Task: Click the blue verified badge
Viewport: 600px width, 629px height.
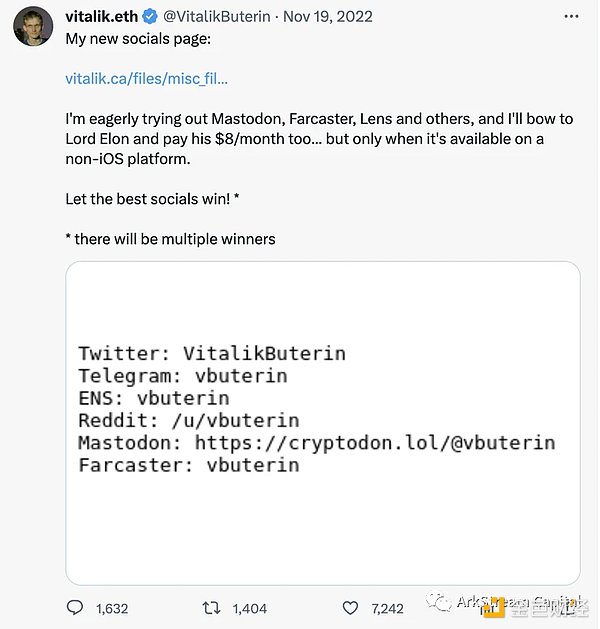Action: click(150, 17)
